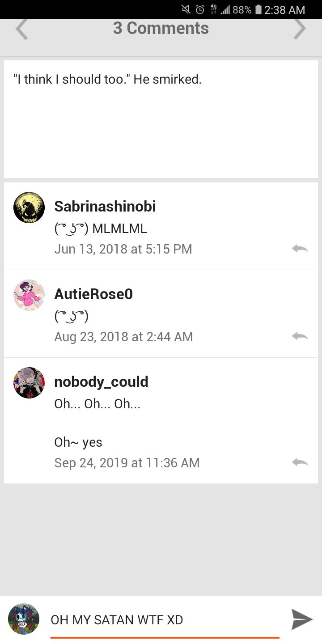Reply to nobody_could's comment
Screen dimensions: 322x644
pos(300,462)
